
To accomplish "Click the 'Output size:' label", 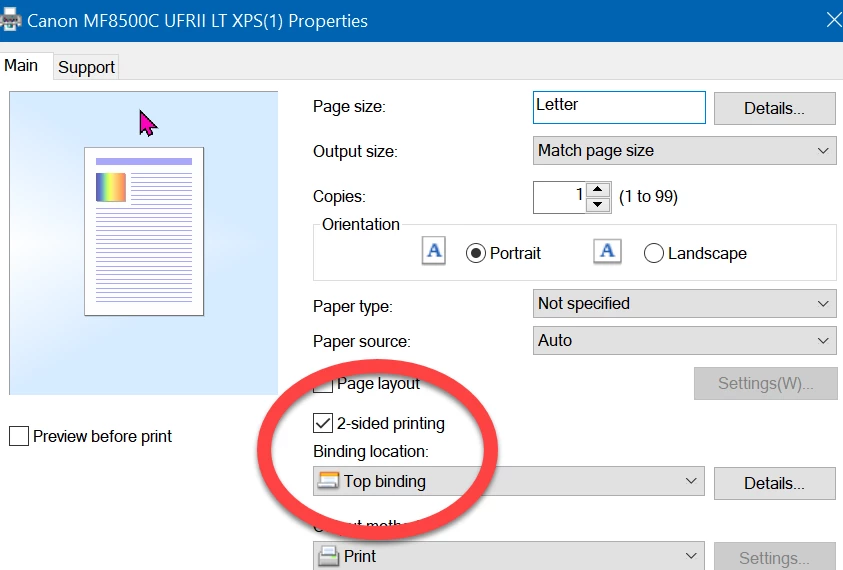I will (355, 151).
